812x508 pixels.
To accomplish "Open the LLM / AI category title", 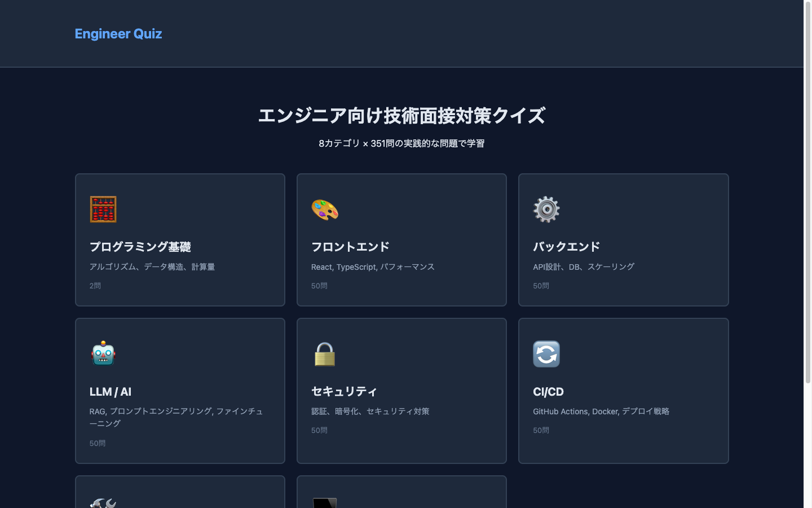I will (x=111, y=392).
